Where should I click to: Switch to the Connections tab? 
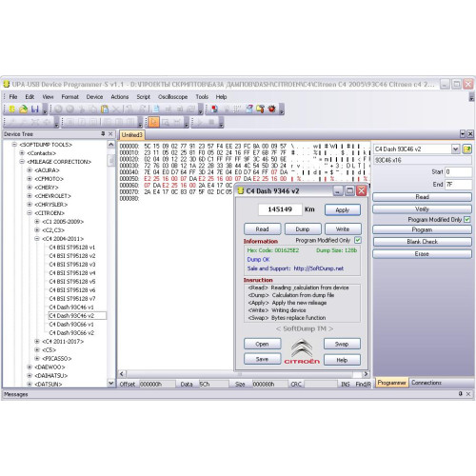[x=426, y=383]
